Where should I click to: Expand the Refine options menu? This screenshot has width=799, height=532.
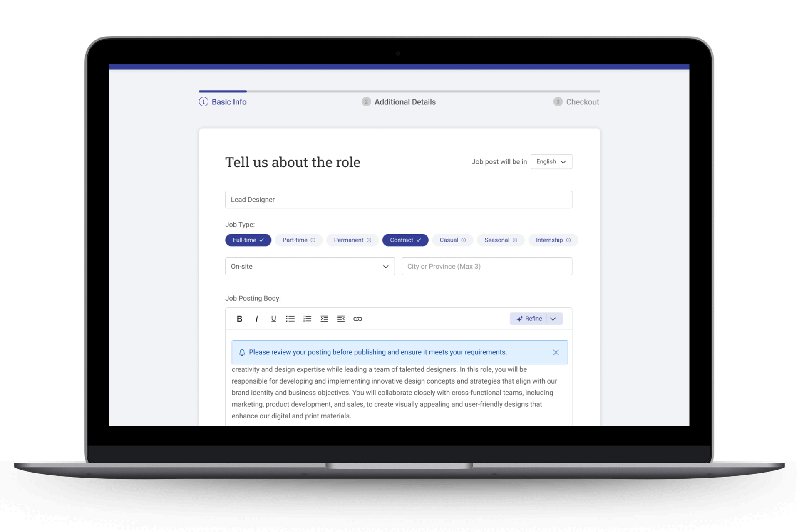coord(553,318)
